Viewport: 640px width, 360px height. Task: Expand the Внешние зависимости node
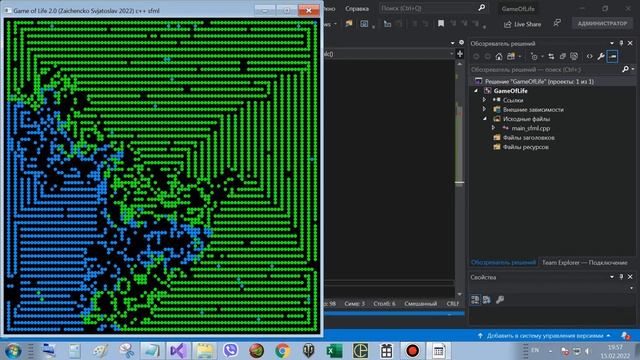[x=484, y=109]
